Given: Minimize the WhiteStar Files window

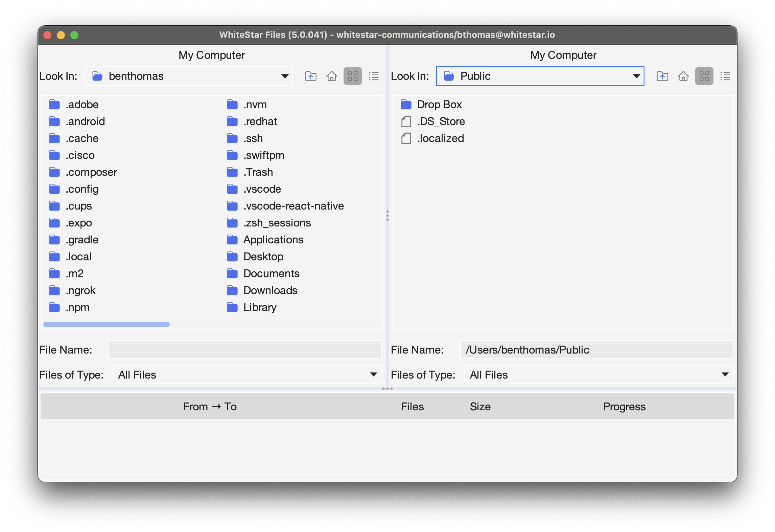Looking at the screenshot, I should coord(61,35).
